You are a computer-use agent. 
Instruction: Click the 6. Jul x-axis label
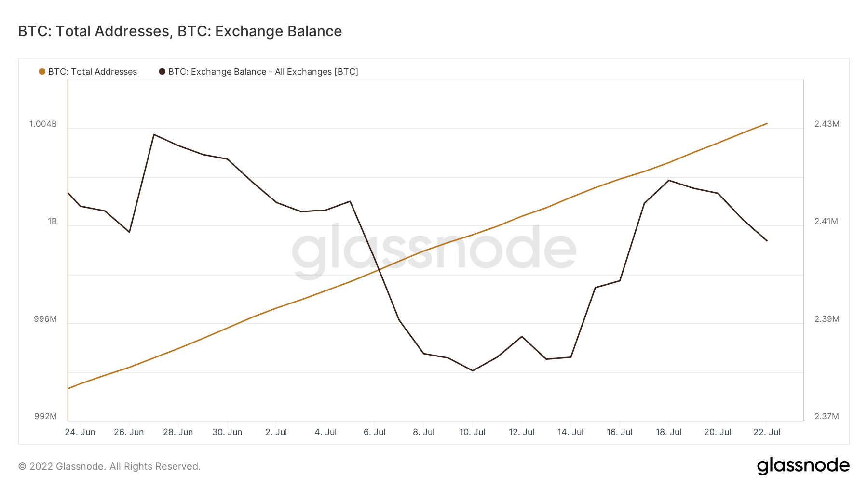pyautogui.click(x=374, y=432)
